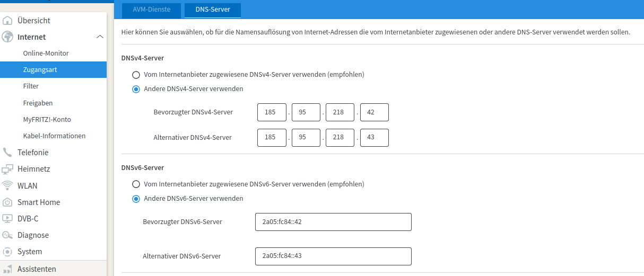This screenshot has height=276, width=644.
Task: Click the Übersicht house icon
Action: click(x=7, y=21)
